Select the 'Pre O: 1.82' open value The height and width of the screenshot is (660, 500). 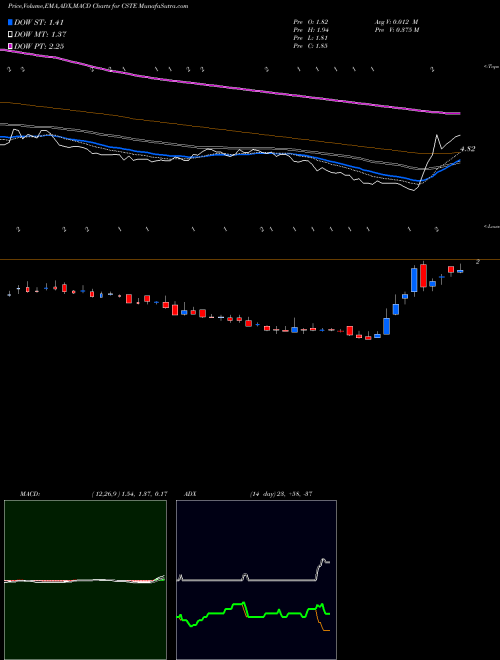pyautogui.click(x=311, y=21)
